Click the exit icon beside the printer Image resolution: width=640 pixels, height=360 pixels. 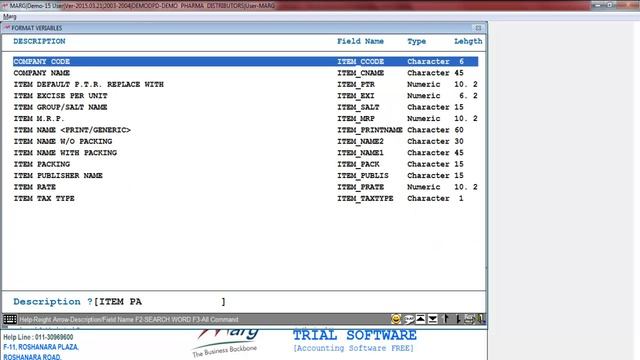[481, 319]
